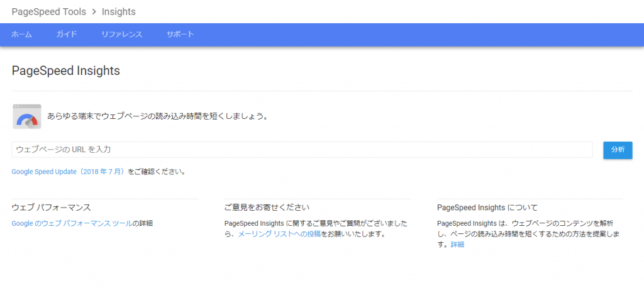Click the をご確認ください text after the update link
Screen dimensions: 644x290
[157, 171]
